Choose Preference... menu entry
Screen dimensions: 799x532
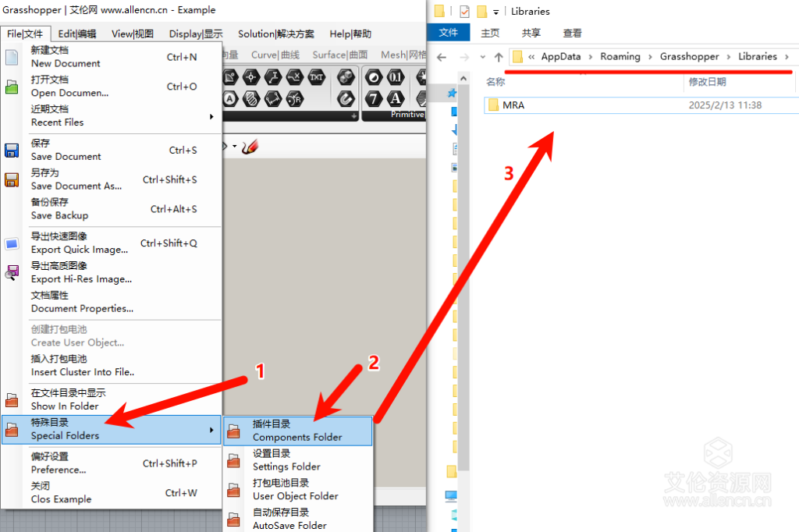[x=112, y=463]
